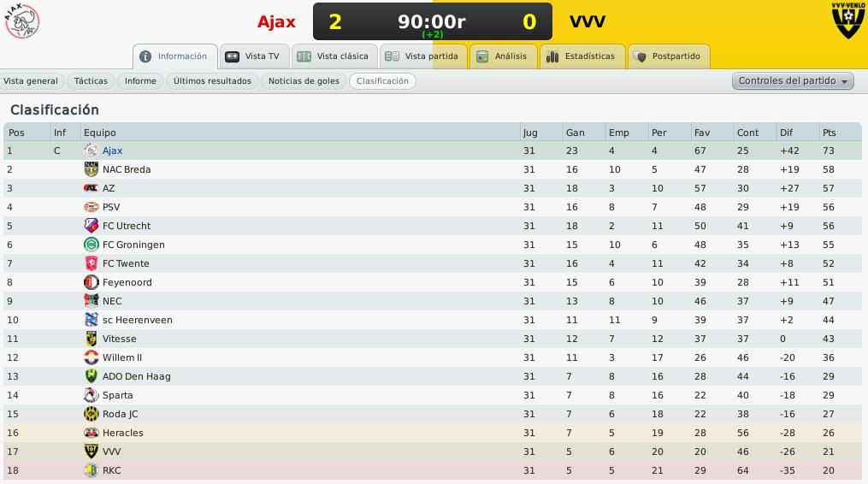868x484 pixels.
Task: Click NAC Breda team badge icon
Action: [91, 169]
